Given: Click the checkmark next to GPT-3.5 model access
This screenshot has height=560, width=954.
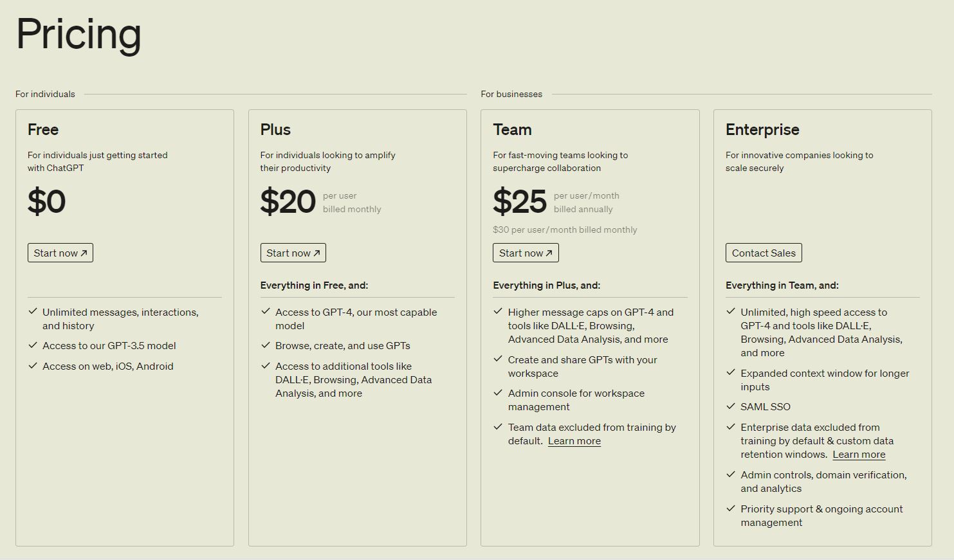Looking at the screenshot, I should click(x=32, y=345).
